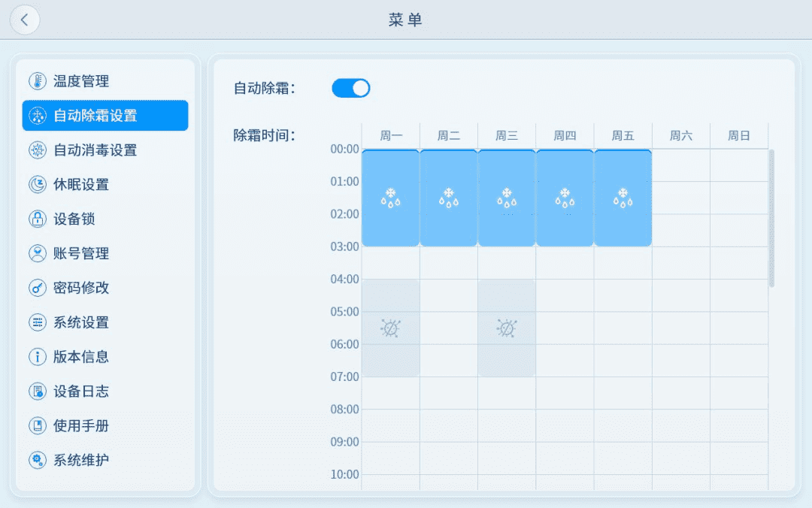Viewport: 812px width, 508px height.
Task: Open 使用手册 from the sidebar
Action: 81,426
